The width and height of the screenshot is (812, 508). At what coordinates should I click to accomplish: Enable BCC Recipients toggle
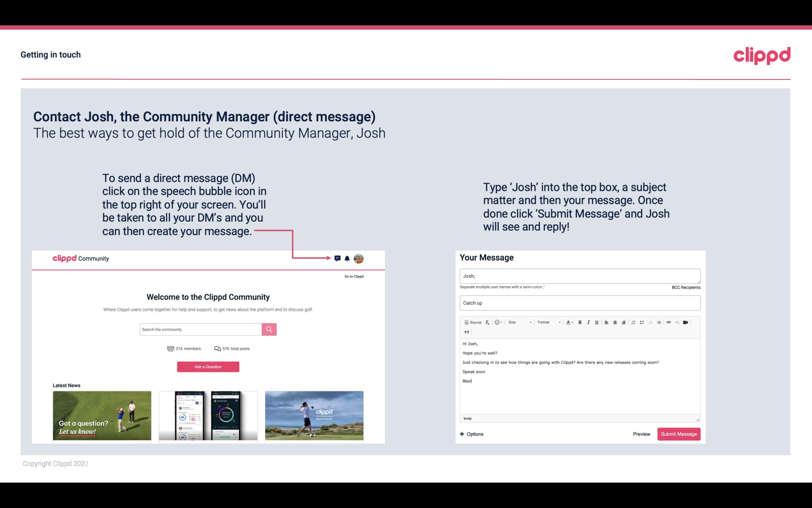[x=686, y=287]
